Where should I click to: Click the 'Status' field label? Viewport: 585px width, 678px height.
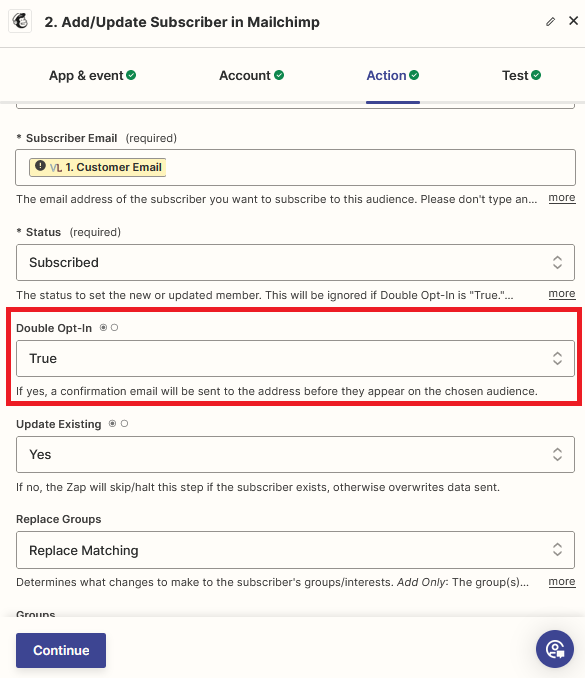(43, 232)
